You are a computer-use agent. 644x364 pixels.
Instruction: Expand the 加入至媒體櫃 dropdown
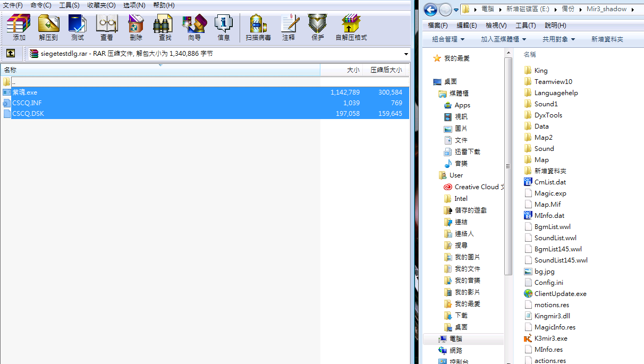pyautogui.click(x=503, y=39)
